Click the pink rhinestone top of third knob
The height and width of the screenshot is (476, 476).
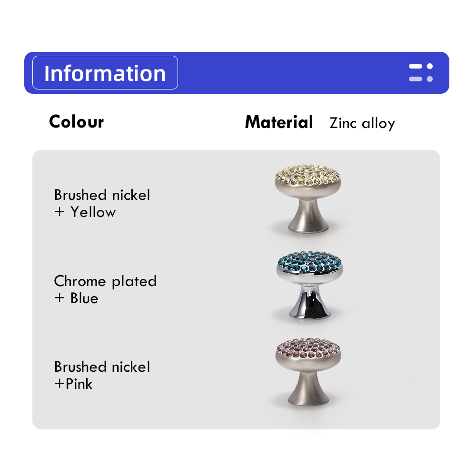308,348
